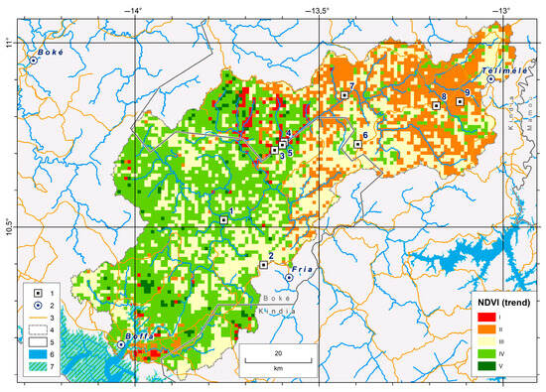Select the station marker numbered 7
Screen dimensions: 546x392
coord(344,95)
